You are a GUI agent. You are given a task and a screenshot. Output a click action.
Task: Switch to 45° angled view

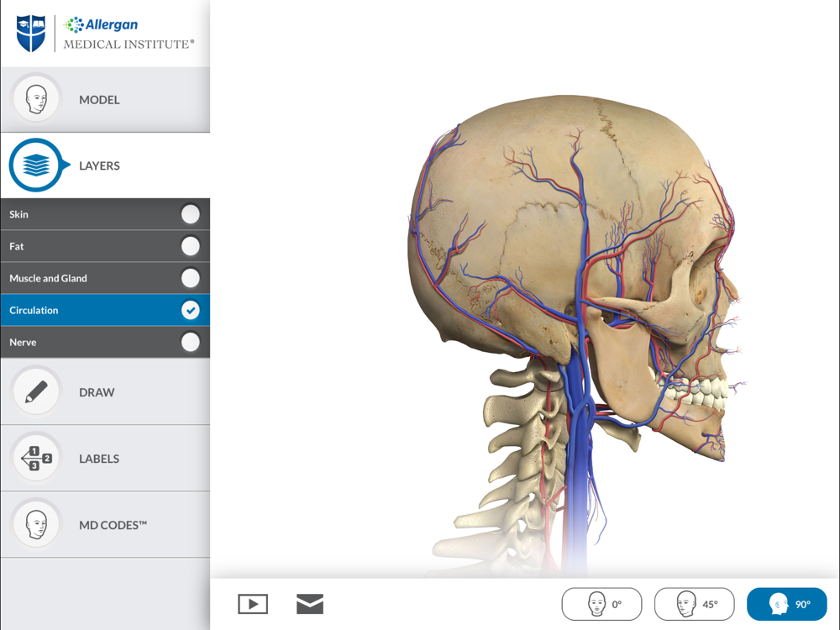pyautogui.click(x=695, y=604)
